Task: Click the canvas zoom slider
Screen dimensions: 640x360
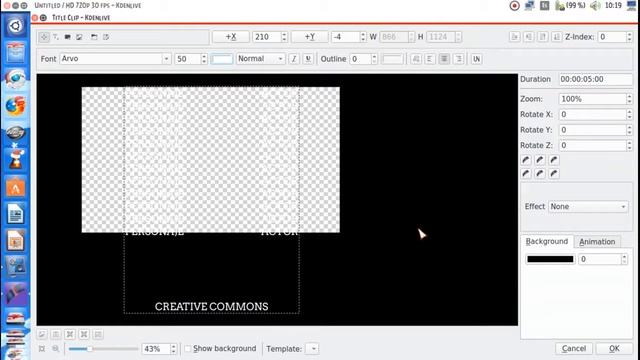Action: [103, 349]
